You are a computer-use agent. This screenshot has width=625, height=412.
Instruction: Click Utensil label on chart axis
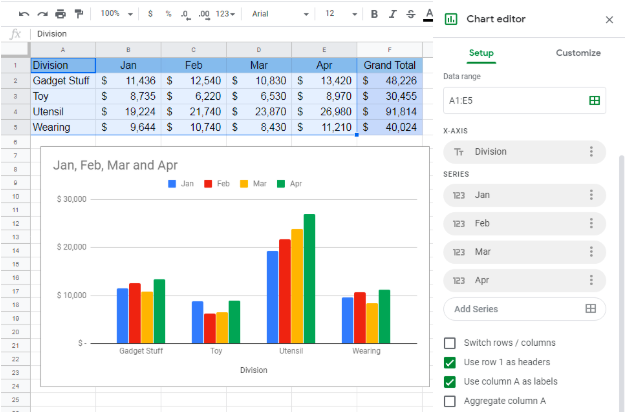[x=291, y=351]
